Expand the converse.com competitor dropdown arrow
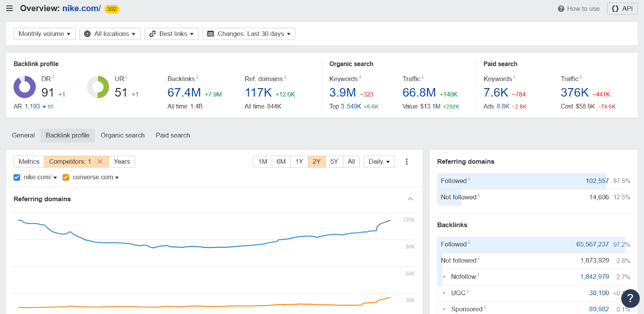The image size is (644, 314). 117,178
